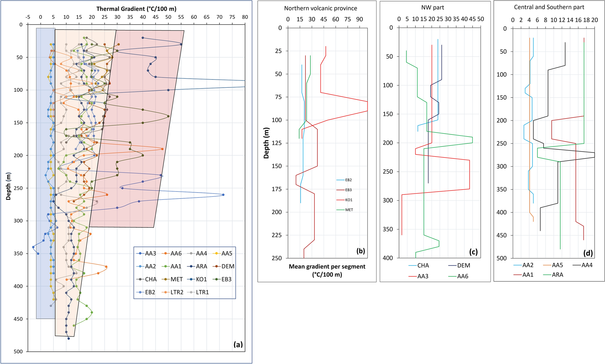Click the EB3 legend entry in panel (a)
The height and width of the screenshot is (364, 605).
point(222,279)
